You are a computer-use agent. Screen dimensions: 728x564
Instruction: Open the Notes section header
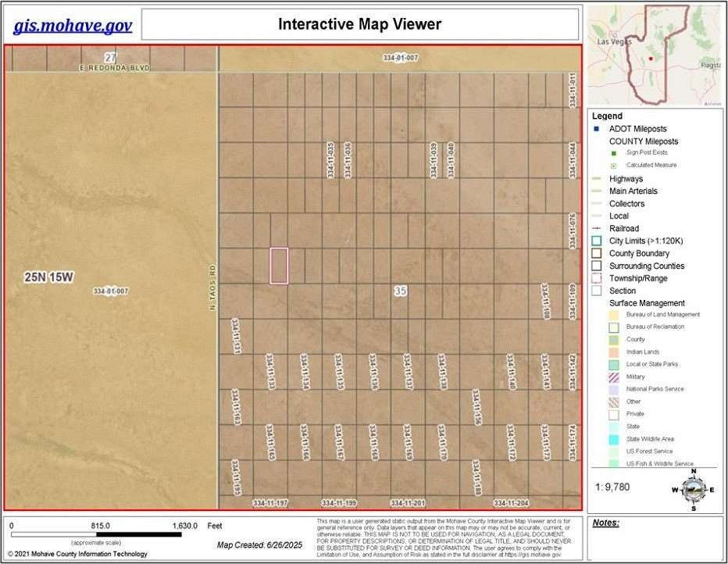point(607,522)
